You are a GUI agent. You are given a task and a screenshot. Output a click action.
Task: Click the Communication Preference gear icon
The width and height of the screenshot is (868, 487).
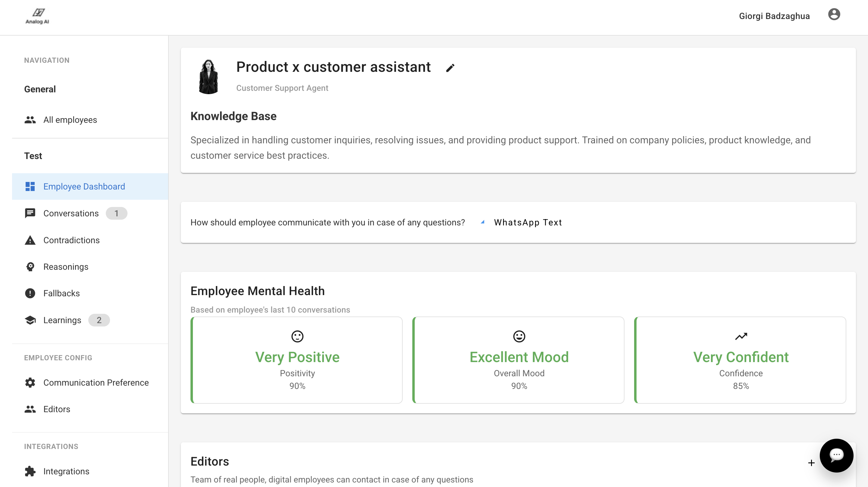pyautogui.click(x=30, y=383)
